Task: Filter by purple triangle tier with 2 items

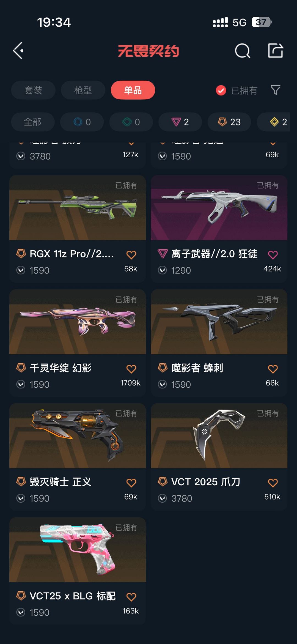Action: click(180, 122)
